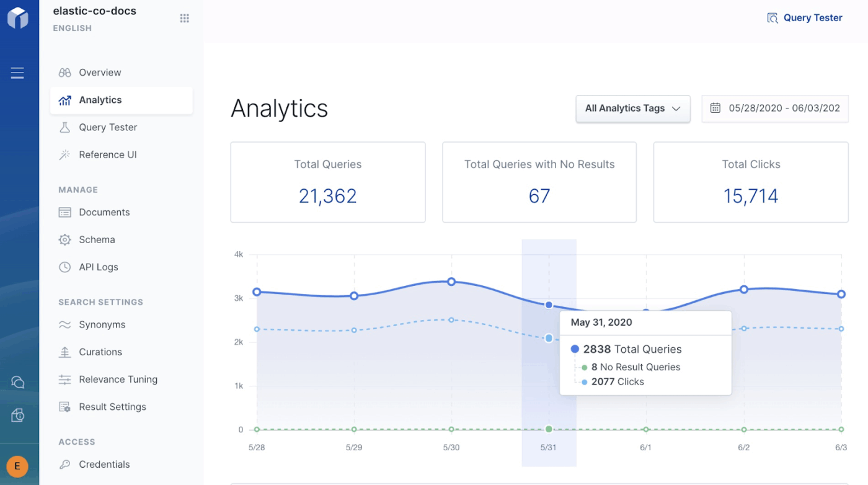This screenshot has width=868, height=485.
Task: Open Relevance Tuning settings
Action: (x=118, y=380)
